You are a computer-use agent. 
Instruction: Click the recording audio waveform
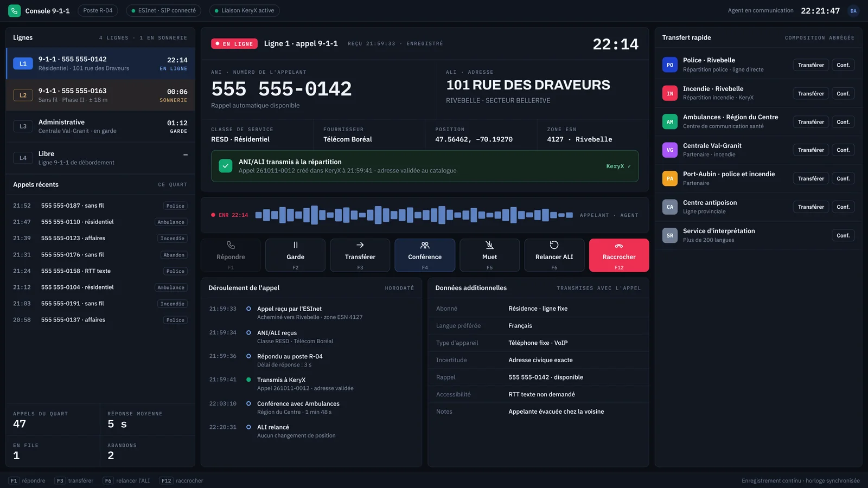point(414,215)
